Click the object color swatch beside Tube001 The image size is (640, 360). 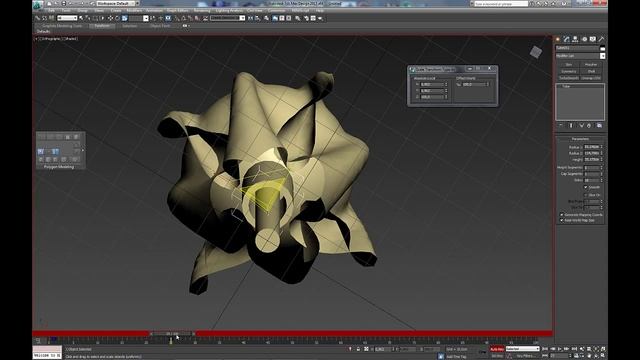(x=602, y=48)
